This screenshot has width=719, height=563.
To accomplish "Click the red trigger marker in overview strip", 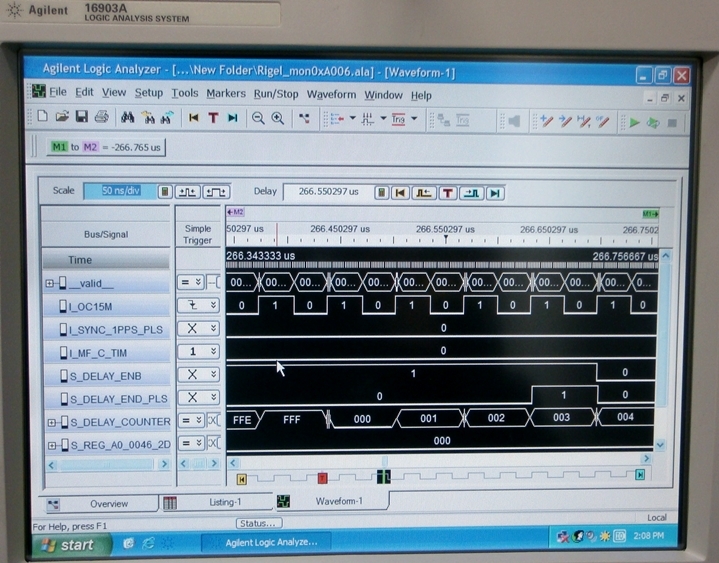I will [x=322, y=478].
